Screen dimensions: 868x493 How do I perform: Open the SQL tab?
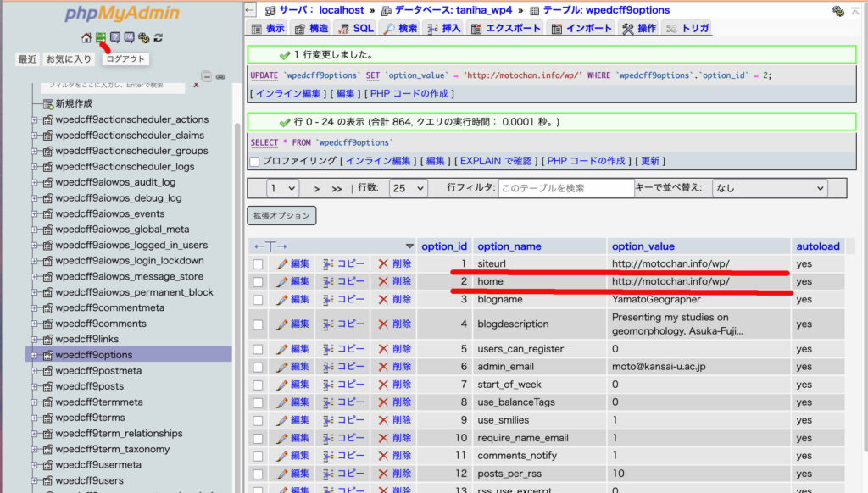click(356, 28)
